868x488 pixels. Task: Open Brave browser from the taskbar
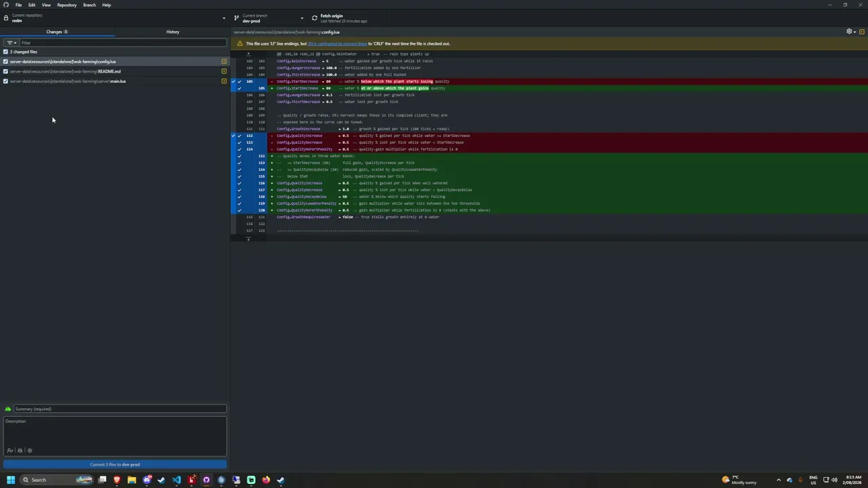click(x=117, y=480)
